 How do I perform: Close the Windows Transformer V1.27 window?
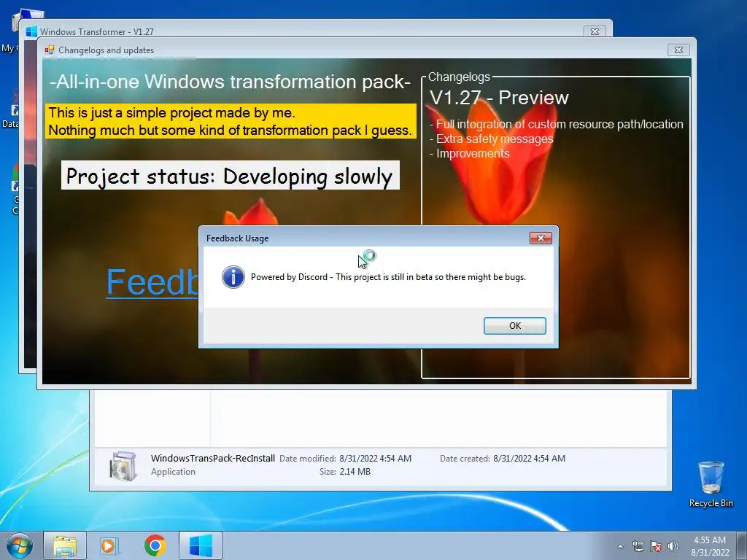(595, 32)
